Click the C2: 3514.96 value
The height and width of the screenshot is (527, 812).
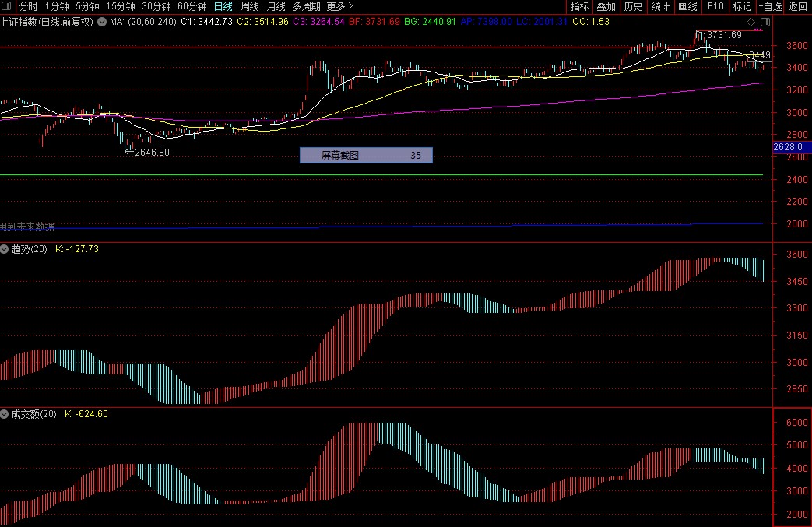[262, 22]
